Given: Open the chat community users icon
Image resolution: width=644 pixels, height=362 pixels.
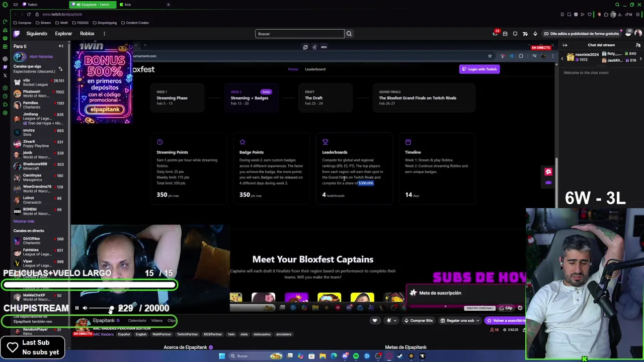Looking at the screenshot, I should point(638,45).
